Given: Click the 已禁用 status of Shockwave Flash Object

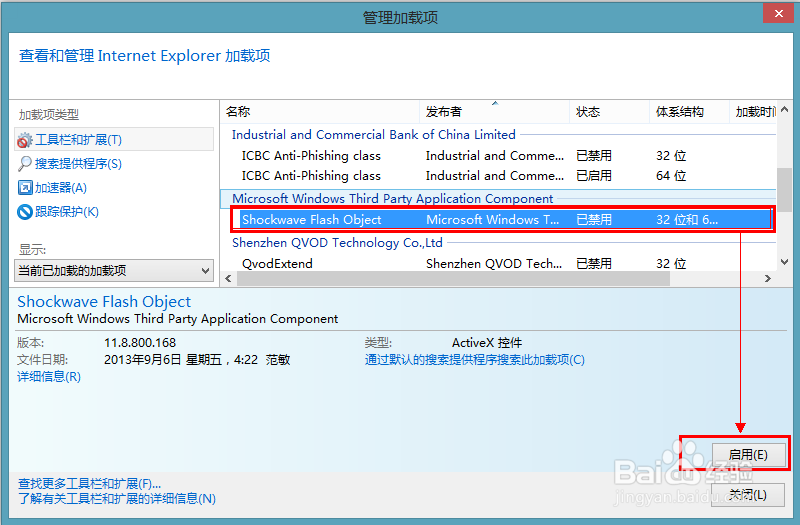Looking at the screenshot, I should pos(594,220).
